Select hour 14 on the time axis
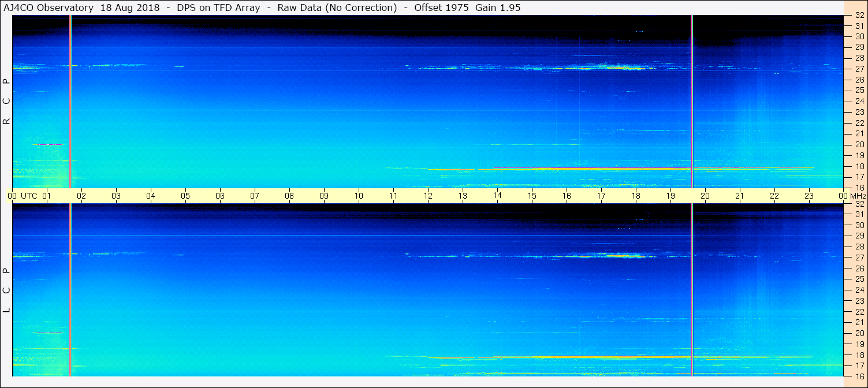 click(497, 196)
